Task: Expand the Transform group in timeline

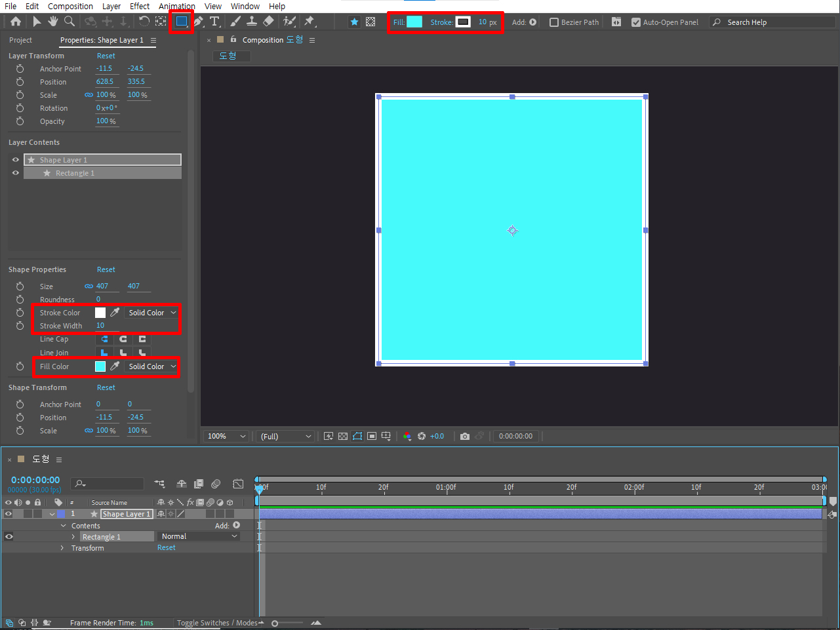Action: (62, 548)
